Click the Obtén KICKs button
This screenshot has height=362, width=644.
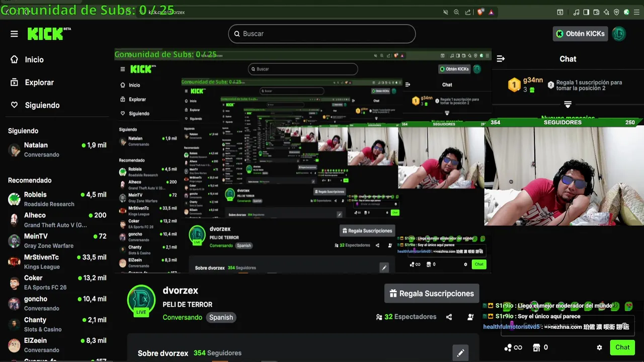click(580, 34)
